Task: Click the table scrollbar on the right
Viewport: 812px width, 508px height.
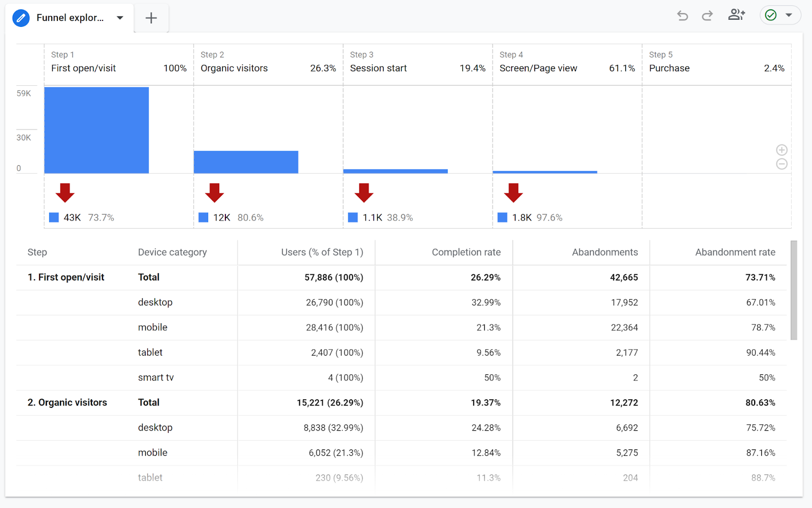Action: point(794,290)
